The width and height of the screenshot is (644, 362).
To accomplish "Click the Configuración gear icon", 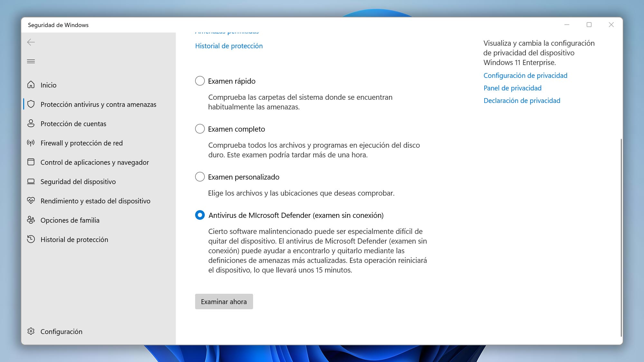I will (x=31, y=331).
